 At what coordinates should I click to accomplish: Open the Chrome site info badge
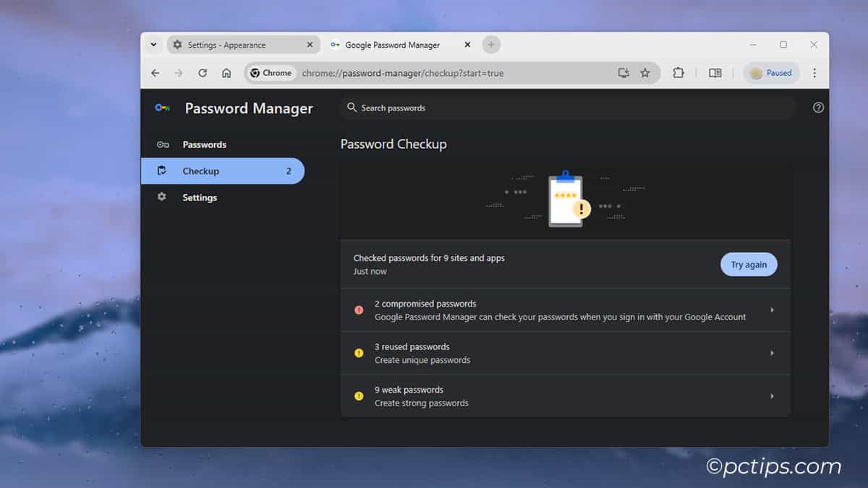click(271, 72)
